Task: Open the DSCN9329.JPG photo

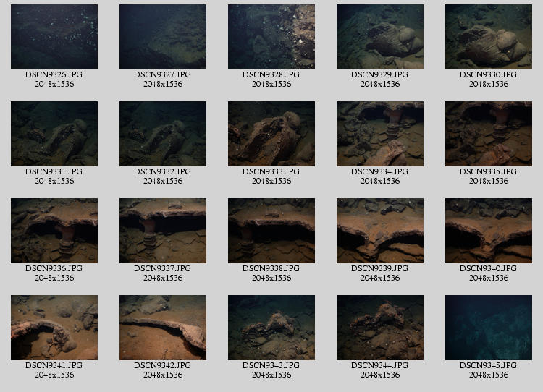Action: [380, 37]
